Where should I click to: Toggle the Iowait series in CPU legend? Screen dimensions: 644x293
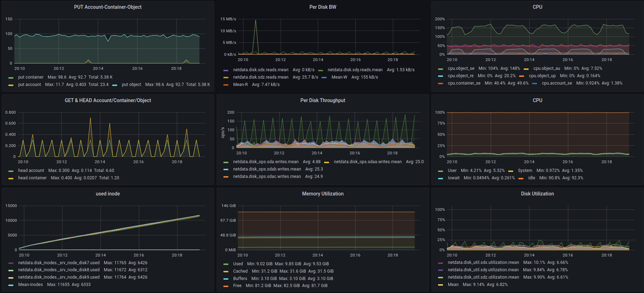pyautogui.click(x=454, y=178)
